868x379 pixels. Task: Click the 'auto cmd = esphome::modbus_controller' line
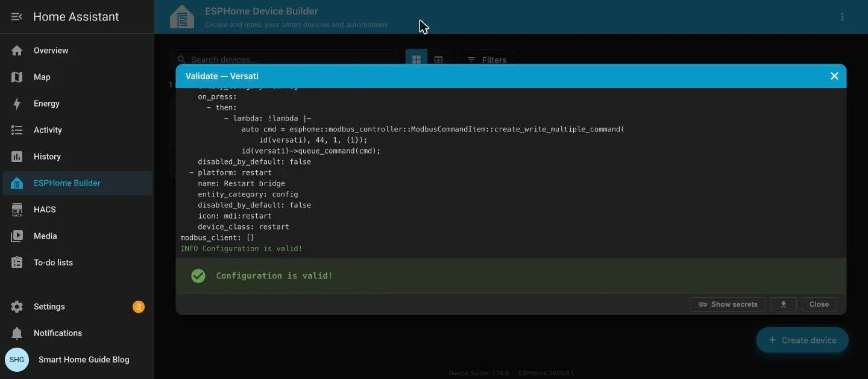[433, 129]
